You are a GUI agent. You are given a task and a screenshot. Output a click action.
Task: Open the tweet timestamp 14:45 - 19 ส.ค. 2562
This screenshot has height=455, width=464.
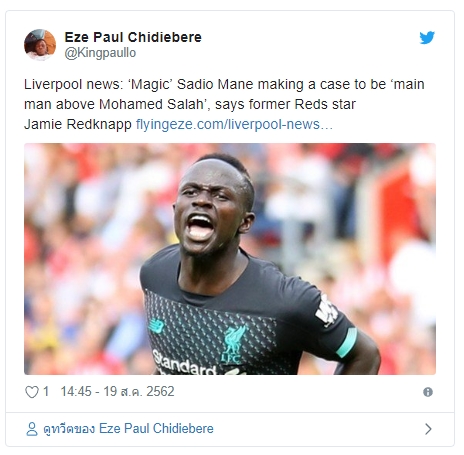[117, 392]
